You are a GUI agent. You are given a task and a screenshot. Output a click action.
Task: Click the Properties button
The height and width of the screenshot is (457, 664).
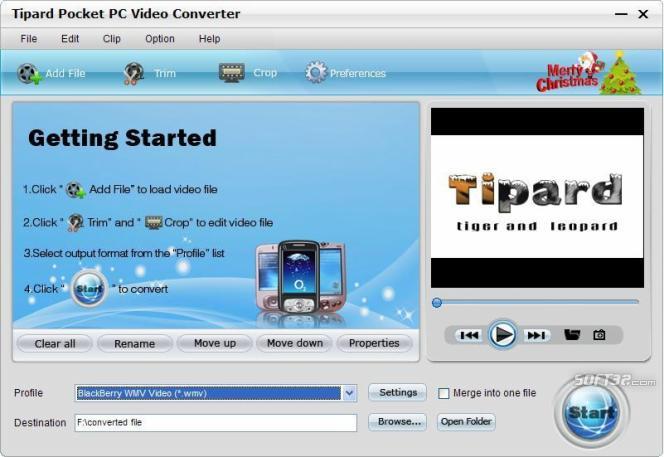coord(374,343)
